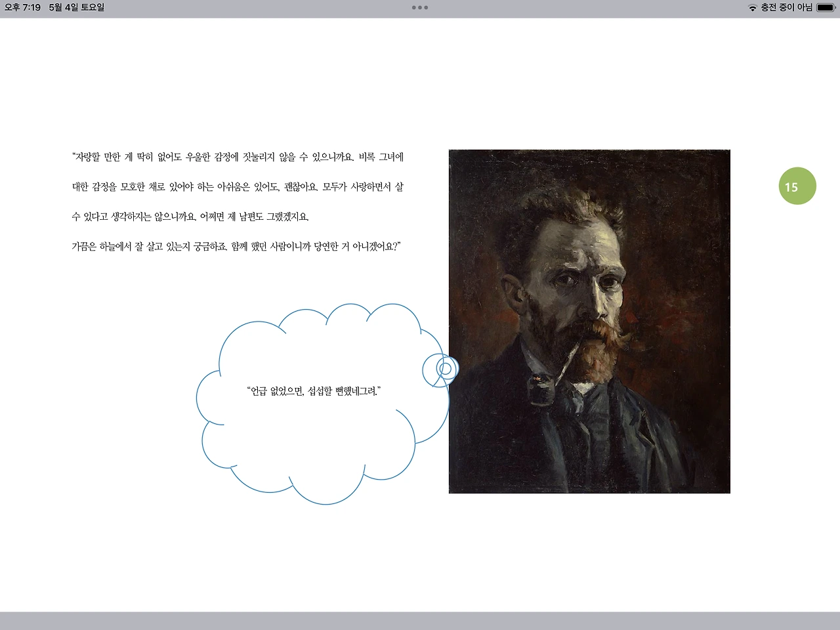Tap the green page number 15 badge
The height and width of the screenshot is (630, 840).
(x=797, y=186)
